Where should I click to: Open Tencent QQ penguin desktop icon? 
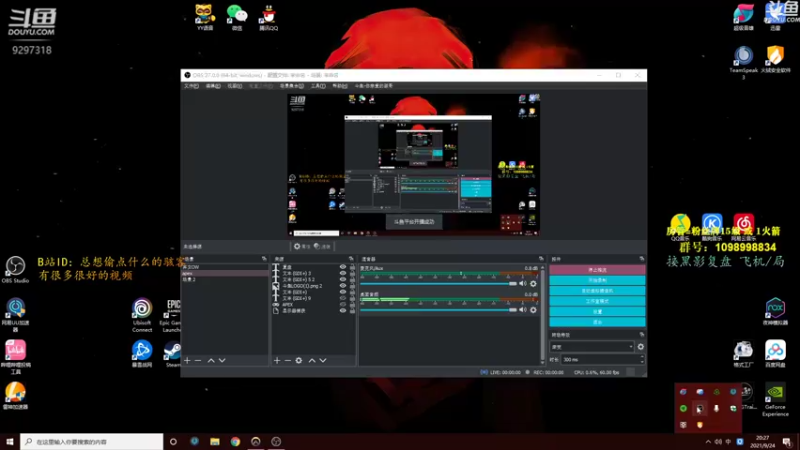(268, 17)
